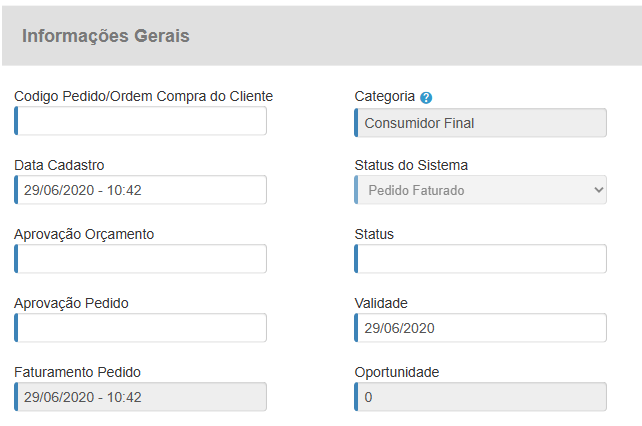The image size is (642, 426).
Task: Click the Codigo Pedido/Ordem Compra do Cliente label
Action: [144, 96]
